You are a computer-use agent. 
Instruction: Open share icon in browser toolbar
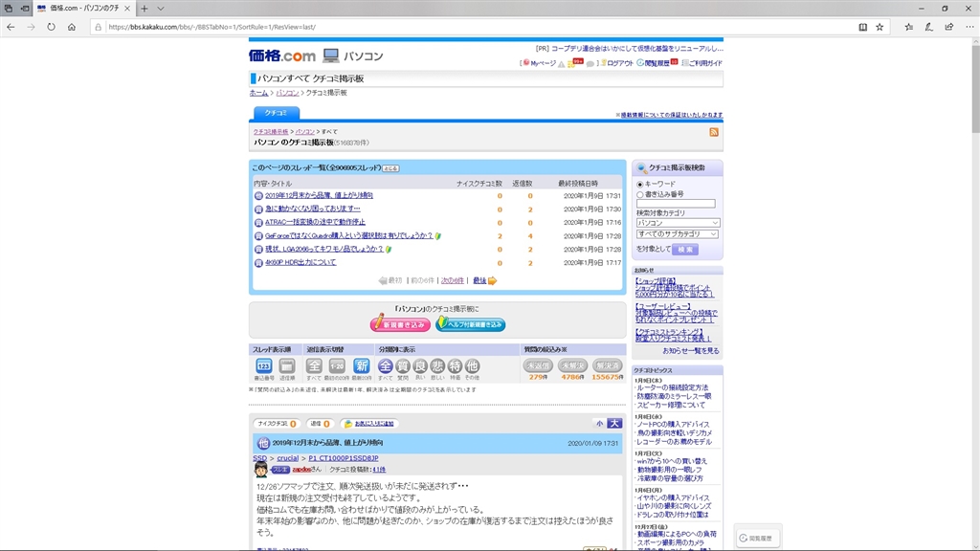click(948, 27)
